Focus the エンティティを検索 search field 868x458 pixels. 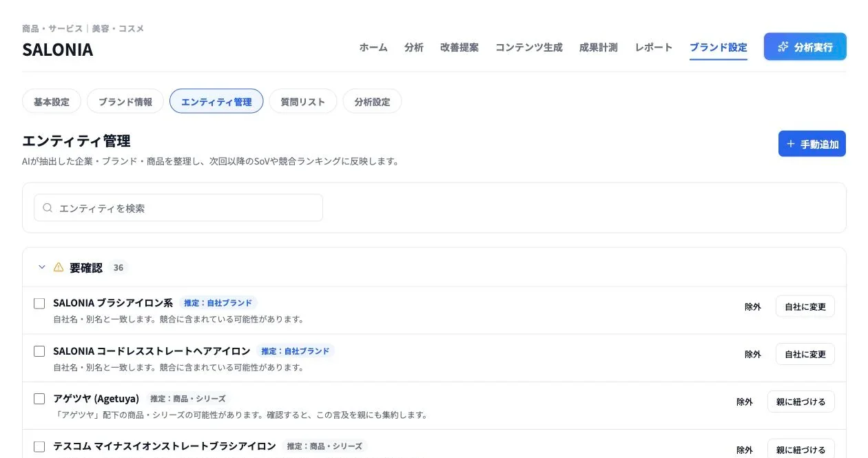click(178, 207)
